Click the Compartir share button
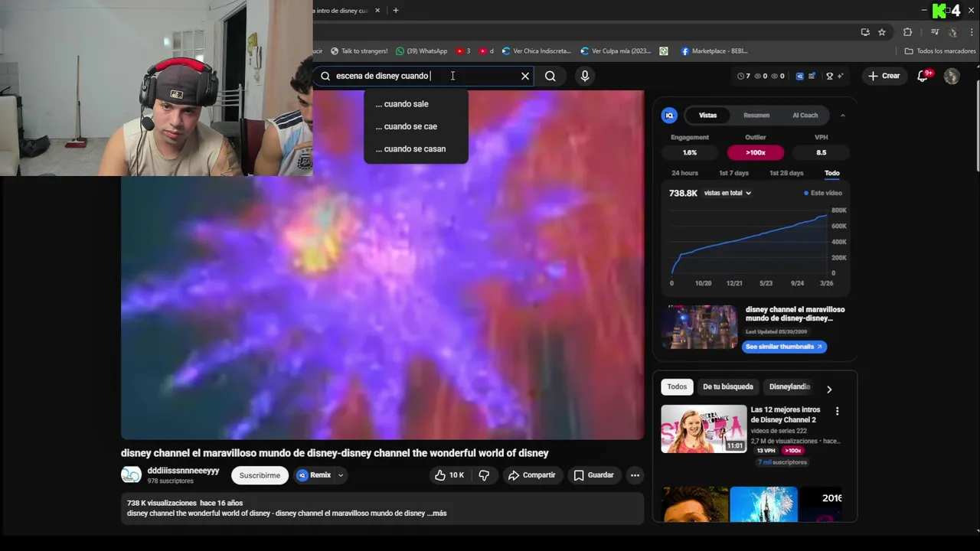Image resolution: width=980 pixels, height=551 pixels. [532, 475]
